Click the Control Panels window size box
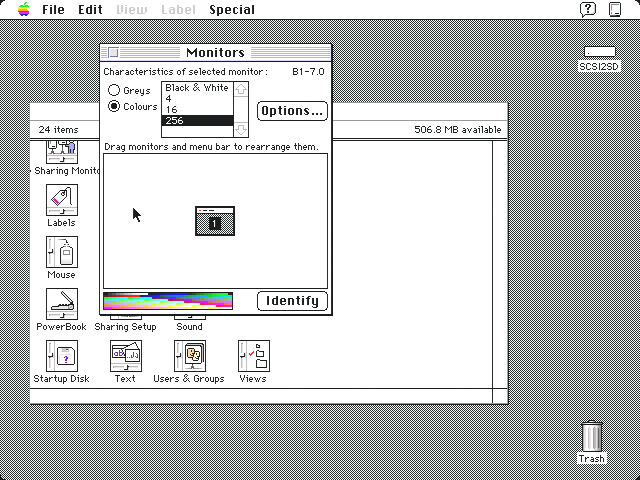The image size is (640, 480). tap(500, 396)
